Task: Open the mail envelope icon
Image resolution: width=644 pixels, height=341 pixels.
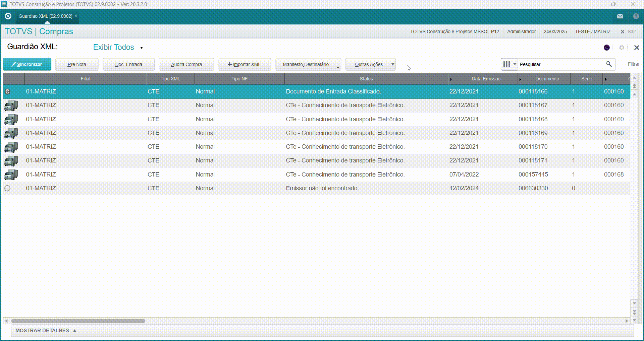Action: pos(620,16)
